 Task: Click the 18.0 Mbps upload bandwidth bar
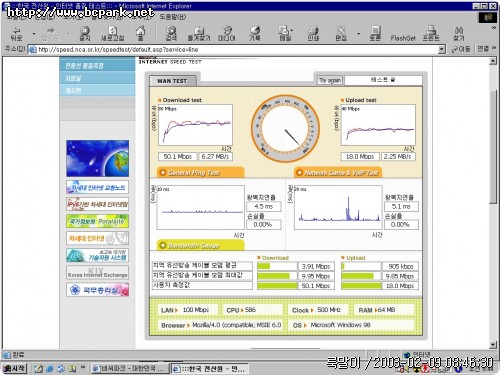point(361,286)
